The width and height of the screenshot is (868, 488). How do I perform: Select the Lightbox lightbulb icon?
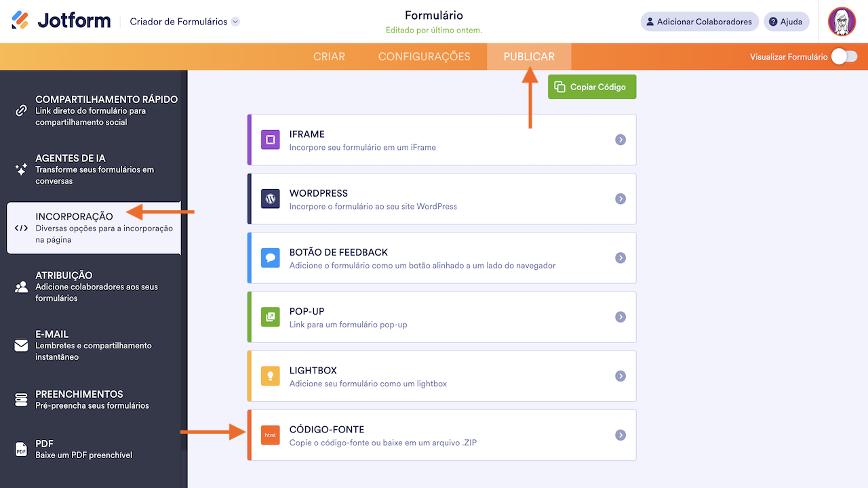coord(270,375)
